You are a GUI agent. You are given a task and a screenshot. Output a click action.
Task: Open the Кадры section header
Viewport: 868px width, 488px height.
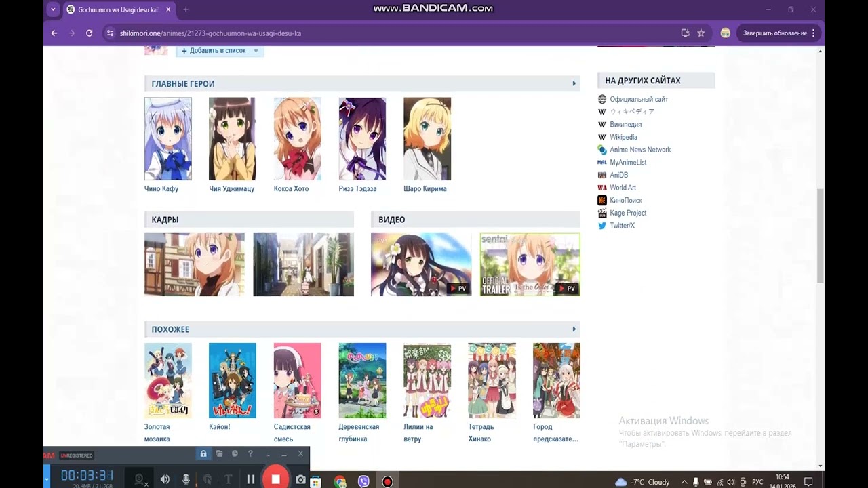tap(165, 220)
